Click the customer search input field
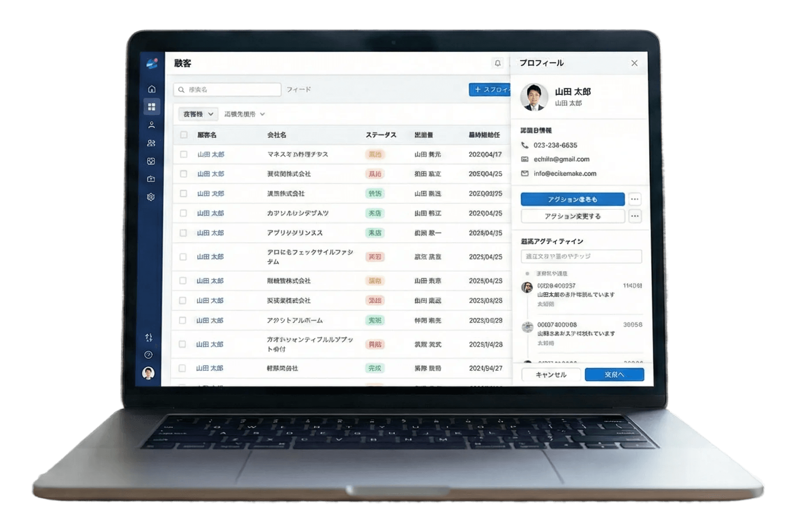812x526 pixels. click(226, 89)
